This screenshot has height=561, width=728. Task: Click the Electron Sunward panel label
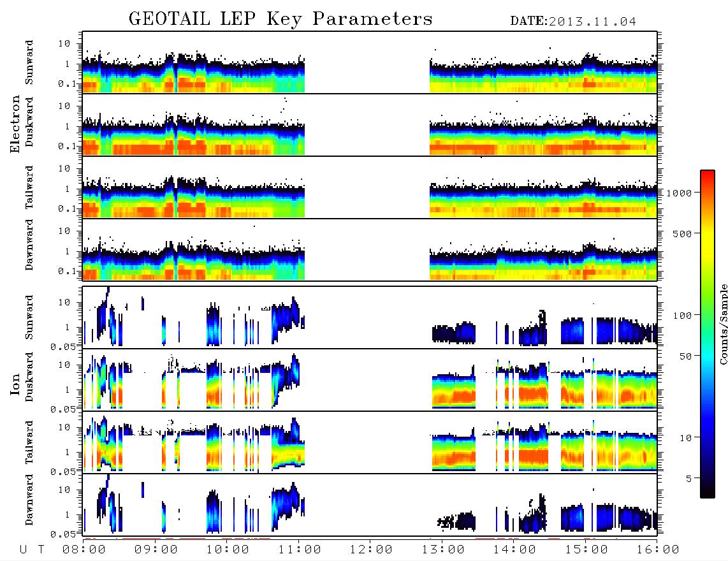pos(29,62)
